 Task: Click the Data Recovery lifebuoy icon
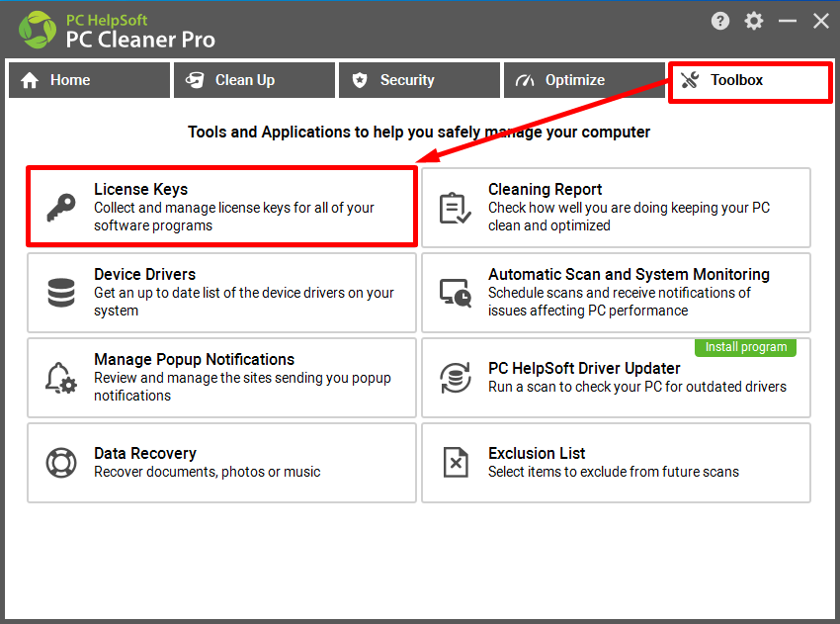click(61, 463)
